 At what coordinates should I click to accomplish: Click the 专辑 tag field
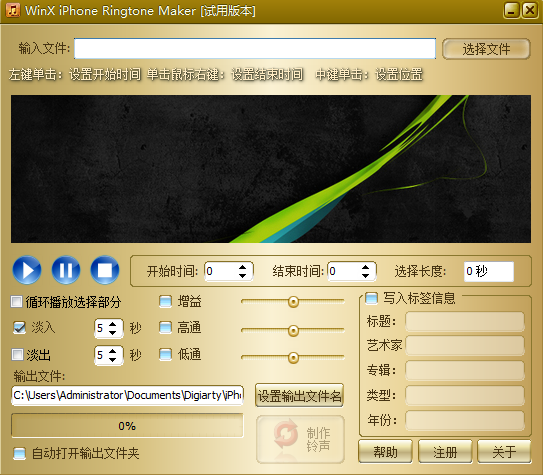point(465,370)
